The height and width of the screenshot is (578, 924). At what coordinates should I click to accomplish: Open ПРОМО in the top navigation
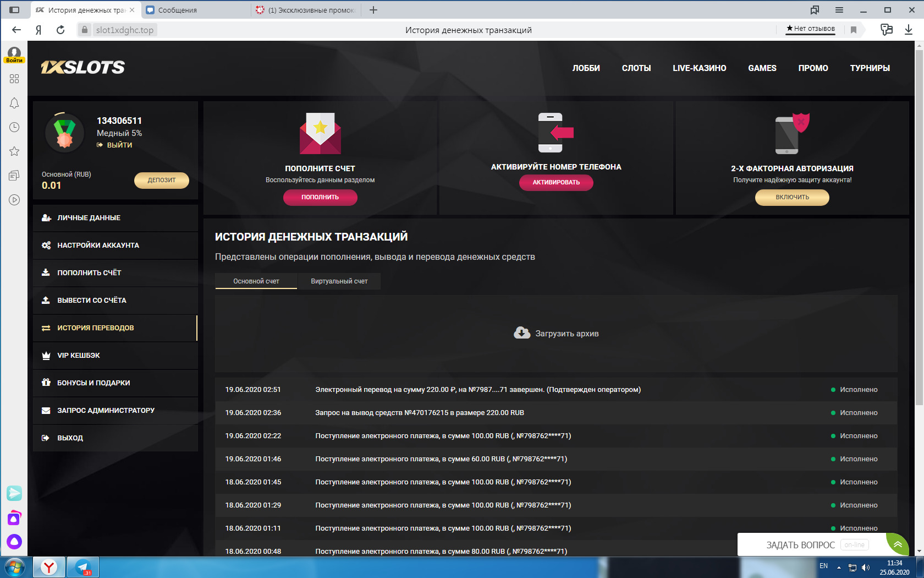pos(813,68)
